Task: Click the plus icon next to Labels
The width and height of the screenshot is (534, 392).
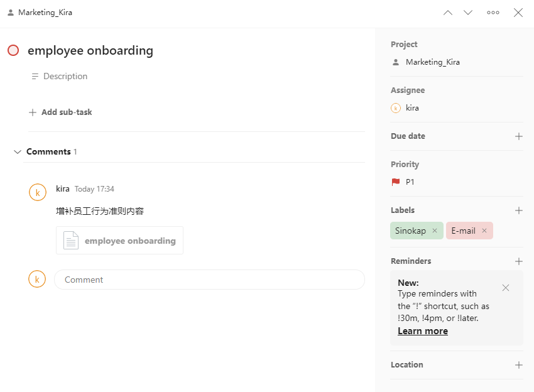Action: tap(519, 210)
